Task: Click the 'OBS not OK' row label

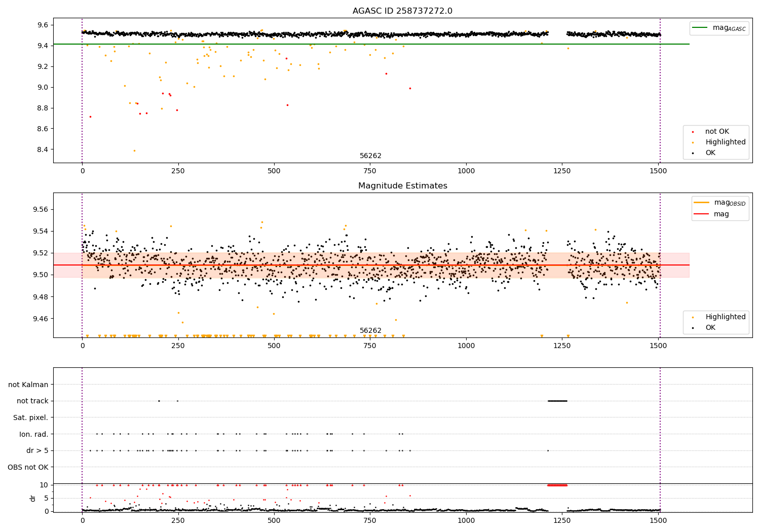Action: click(28, 467)
